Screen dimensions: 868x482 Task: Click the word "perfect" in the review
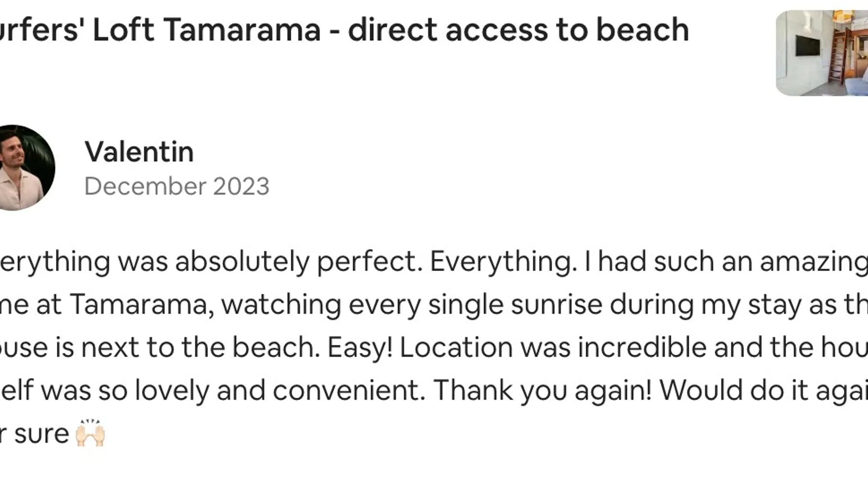(x=369, y=262)
